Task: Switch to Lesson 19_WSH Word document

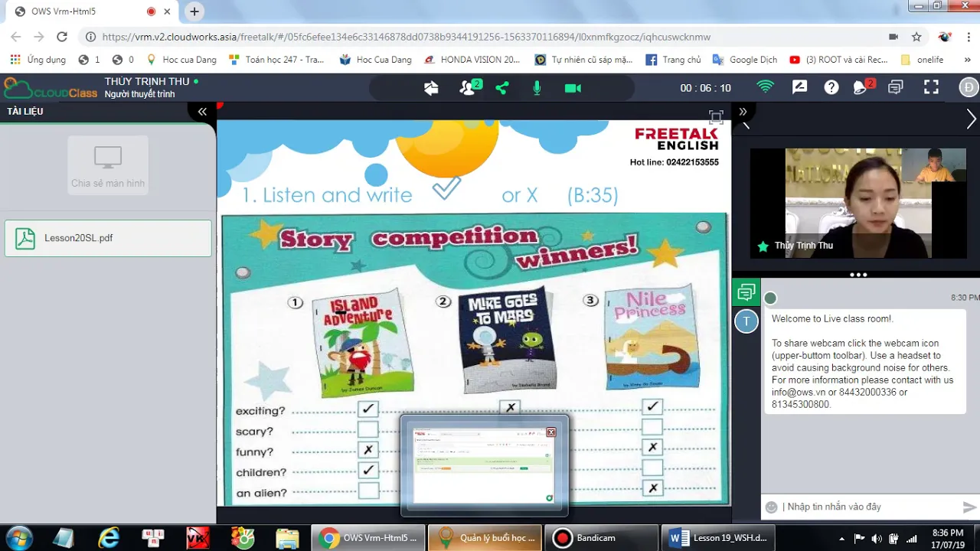Action: pos(718,538)
